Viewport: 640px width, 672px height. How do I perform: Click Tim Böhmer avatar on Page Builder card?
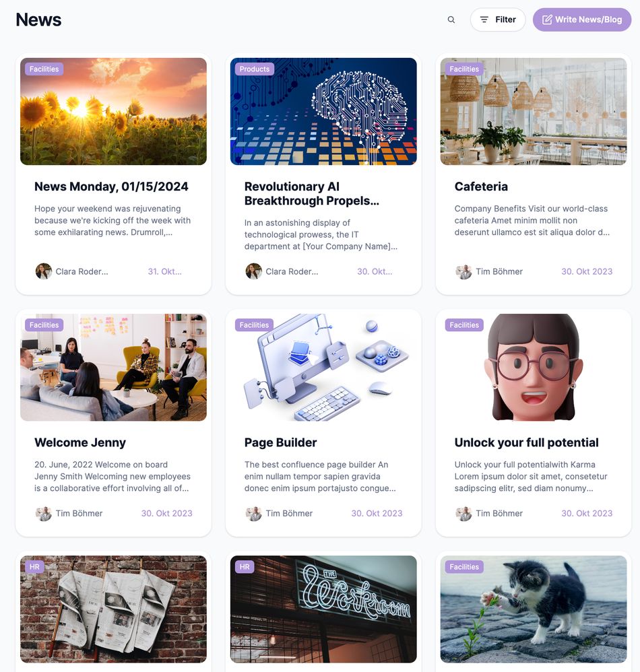pos(253,513)
